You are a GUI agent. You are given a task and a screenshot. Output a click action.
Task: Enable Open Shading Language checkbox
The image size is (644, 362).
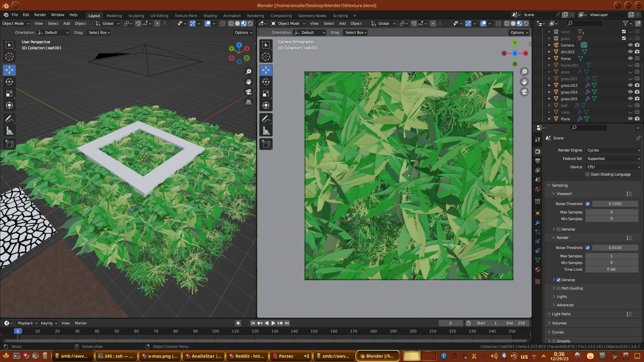click(x=587, y=174)
